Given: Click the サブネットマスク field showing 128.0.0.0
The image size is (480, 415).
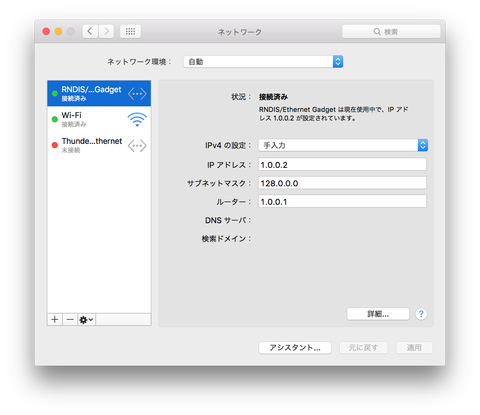Looking at the screenshot, I should tap(342, 183).
